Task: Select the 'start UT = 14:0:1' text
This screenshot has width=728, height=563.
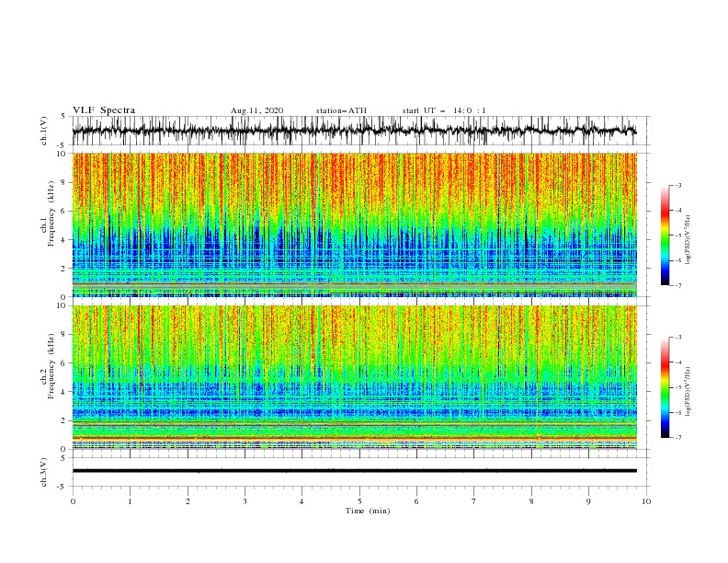Action: click(444, 110)
